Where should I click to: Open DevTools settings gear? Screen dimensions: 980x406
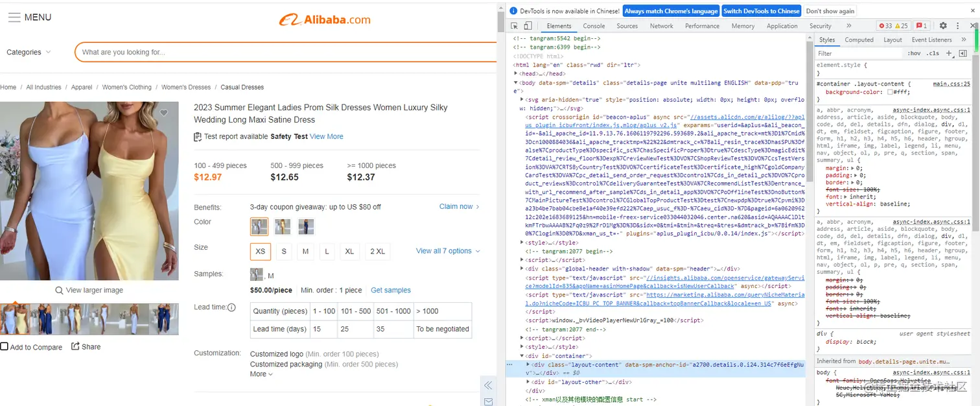point(943,26)
